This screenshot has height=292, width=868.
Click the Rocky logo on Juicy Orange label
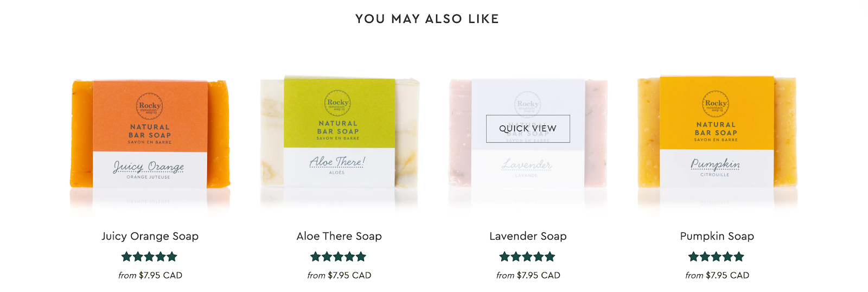point(149,106)
